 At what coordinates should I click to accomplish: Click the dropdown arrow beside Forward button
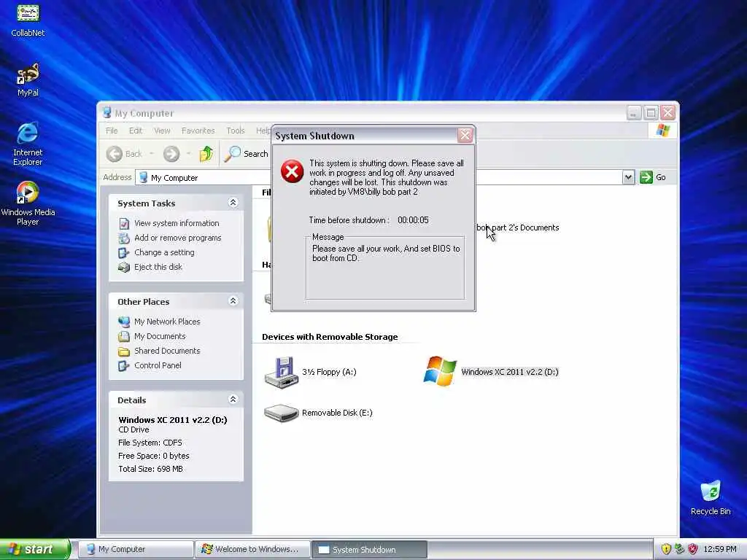pos(189,154)
